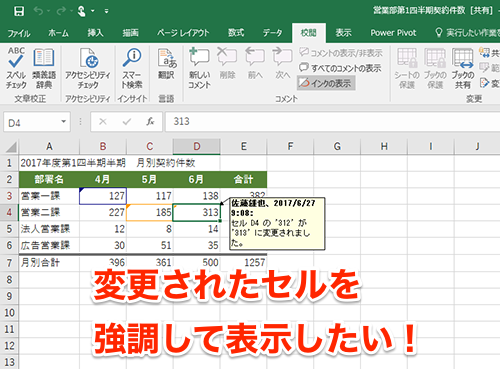This screenshot has width=500, height=369.
Task: Toggle touch/mouse mode icon
Action: click(x=81, y=11)
